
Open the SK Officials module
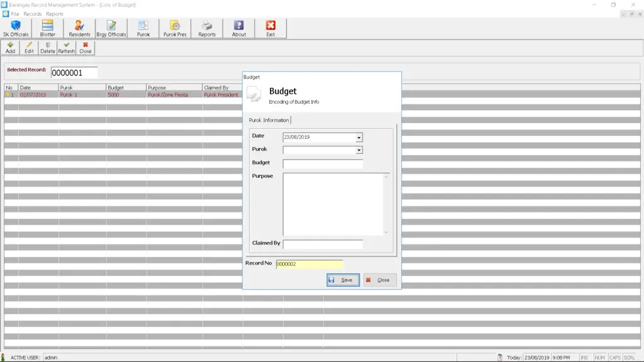pos(15,28)
